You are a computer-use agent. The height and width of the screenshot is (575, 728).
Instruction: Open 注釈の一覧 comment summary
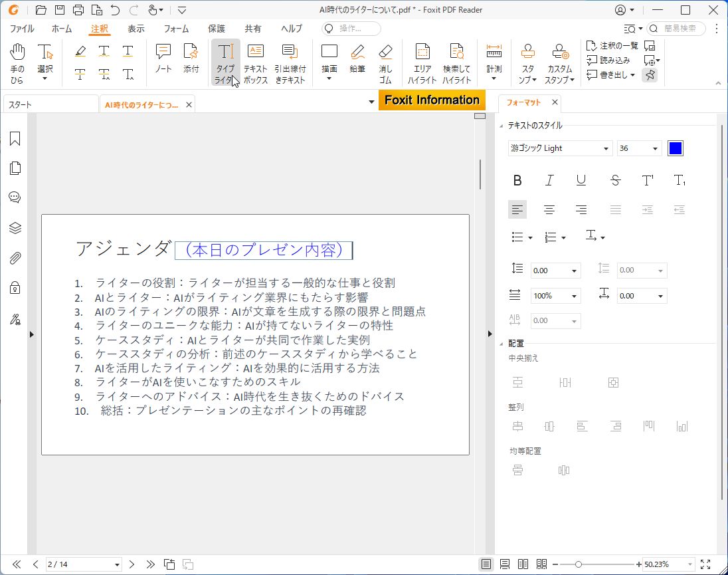(x=612, y=45)
